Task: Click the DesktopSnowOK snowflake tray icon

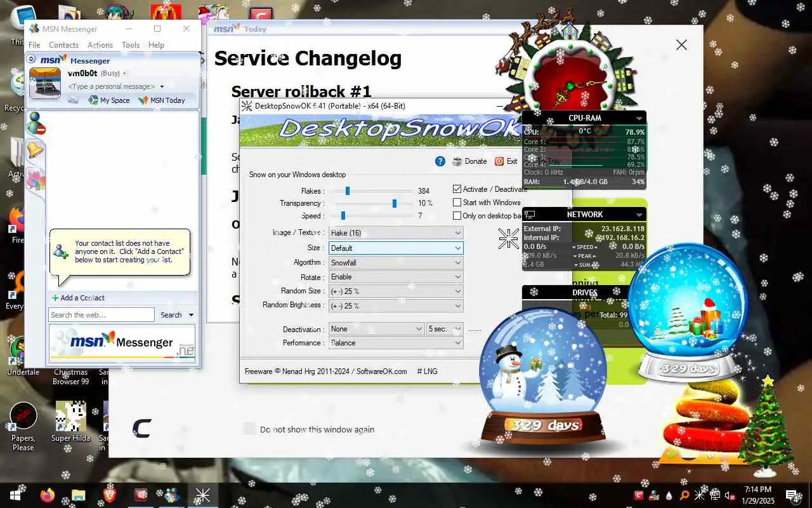Action: [x=699, y=495]
